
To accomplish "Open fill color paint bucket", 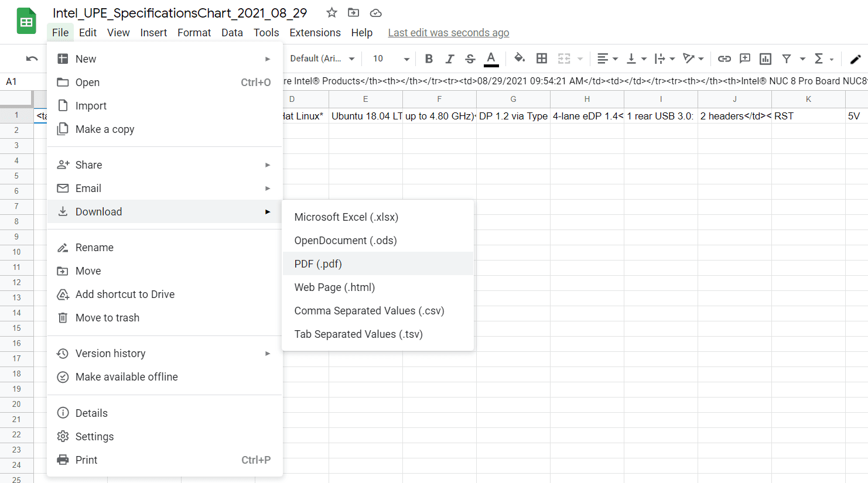I will point(519,59).
